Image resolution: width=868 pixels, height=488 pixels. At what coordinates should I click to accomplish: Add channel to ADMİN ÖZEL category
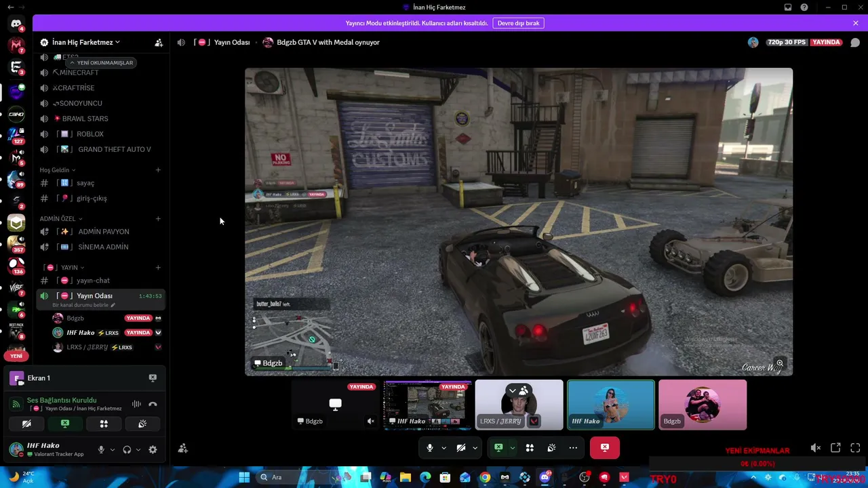point(158,219)
